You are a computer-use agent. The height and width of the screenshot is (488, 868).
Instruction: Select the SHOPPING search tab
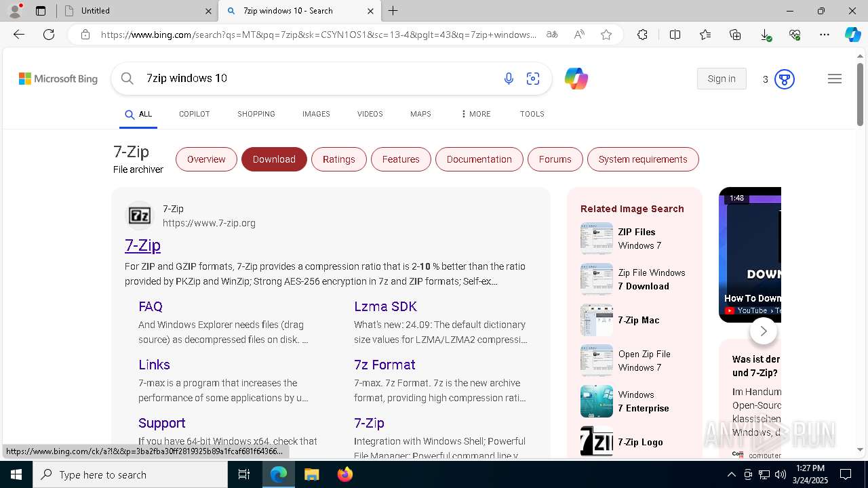point(256,114)
